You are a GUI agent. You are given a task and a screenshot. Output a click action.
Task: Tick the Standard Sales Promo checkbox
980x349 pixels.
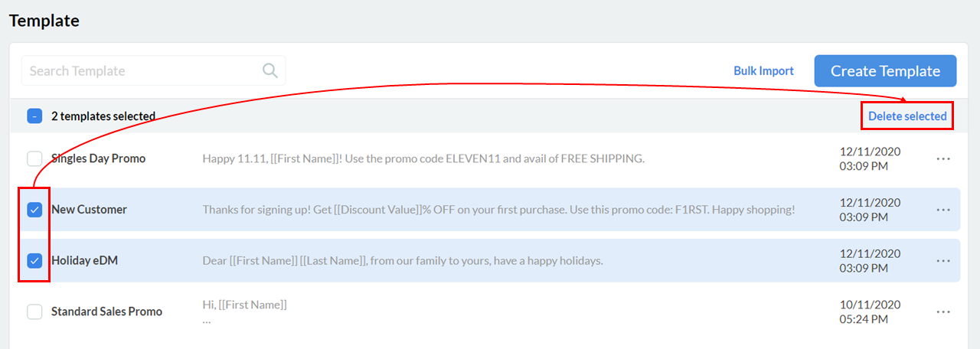tap(34, 311)
